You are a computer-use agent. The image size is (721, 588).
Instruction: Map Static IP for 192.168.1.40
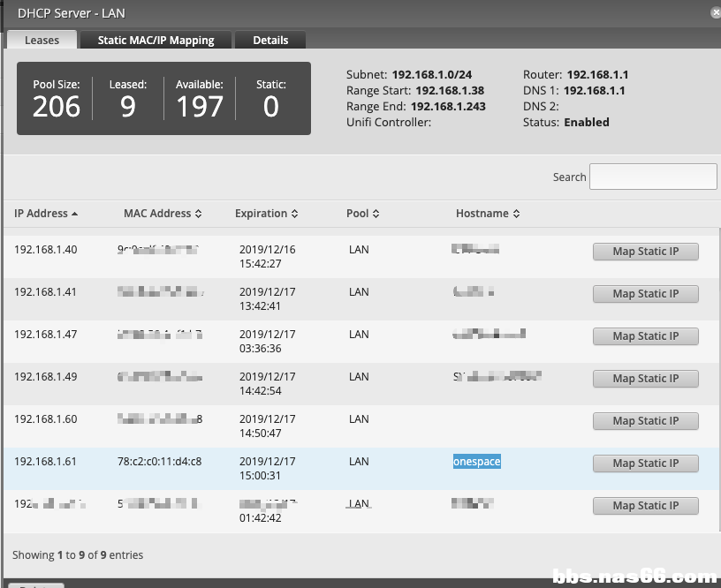pos(646,252)
